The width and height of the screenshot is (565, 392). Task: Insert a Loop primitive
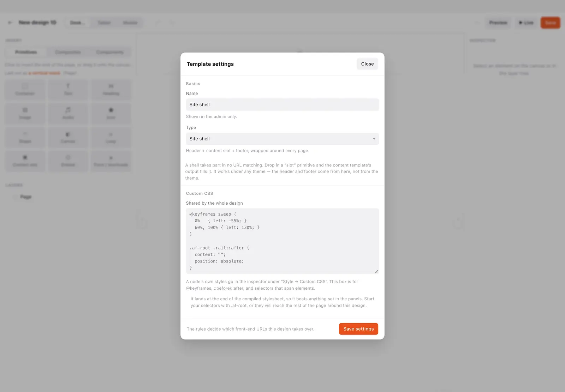pyautogui.click(x=111, y=138)
